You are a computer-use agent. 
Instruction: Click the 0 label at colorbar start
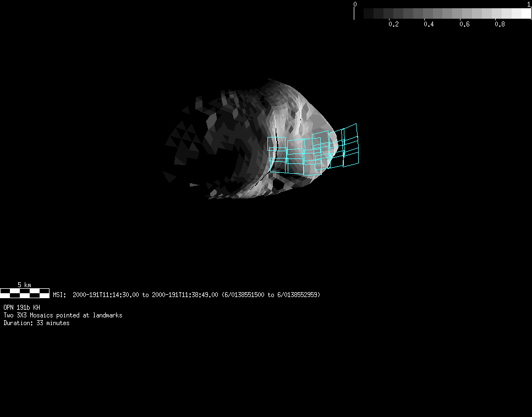(x=355, y=4)
